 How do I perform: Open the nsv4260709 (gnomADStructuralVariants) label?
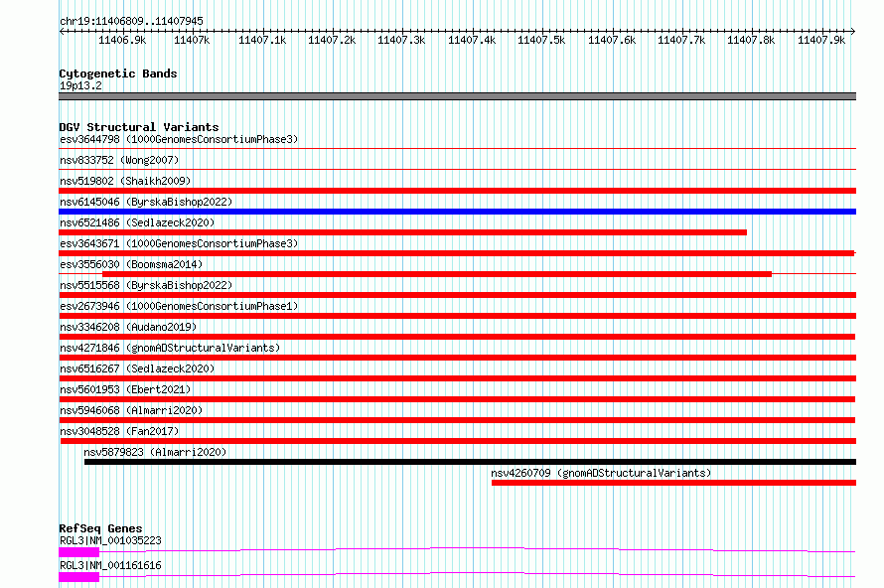pyautogui.click(x=601, y=473)
